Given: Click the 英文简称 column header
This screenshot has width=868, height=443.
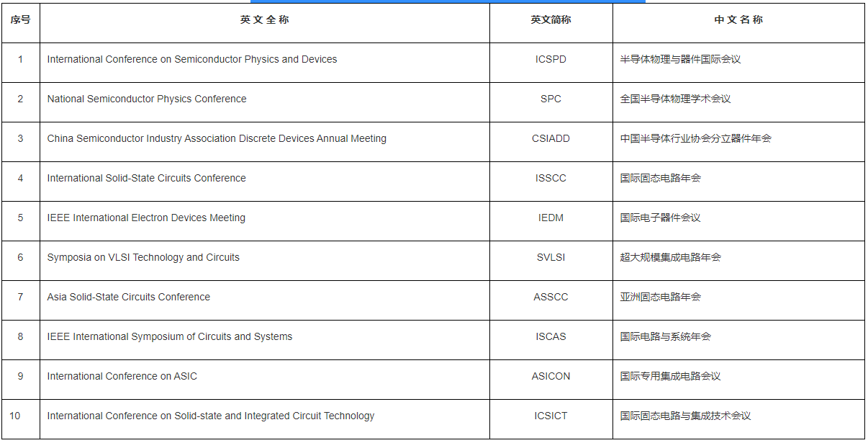Looking at the screenshot, I should coord(551,20).
